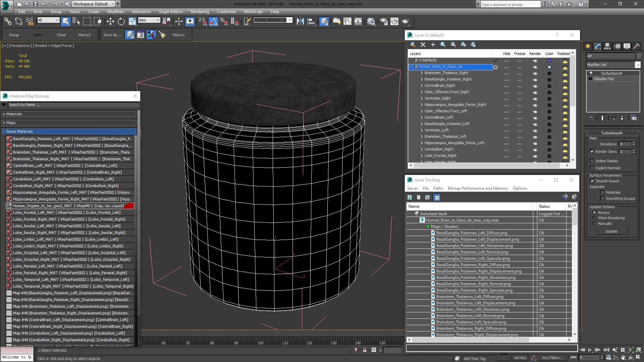This screenshot has height=362, width=644.
Task: Click the Set Key button
Action: click(x=520, y=358)
